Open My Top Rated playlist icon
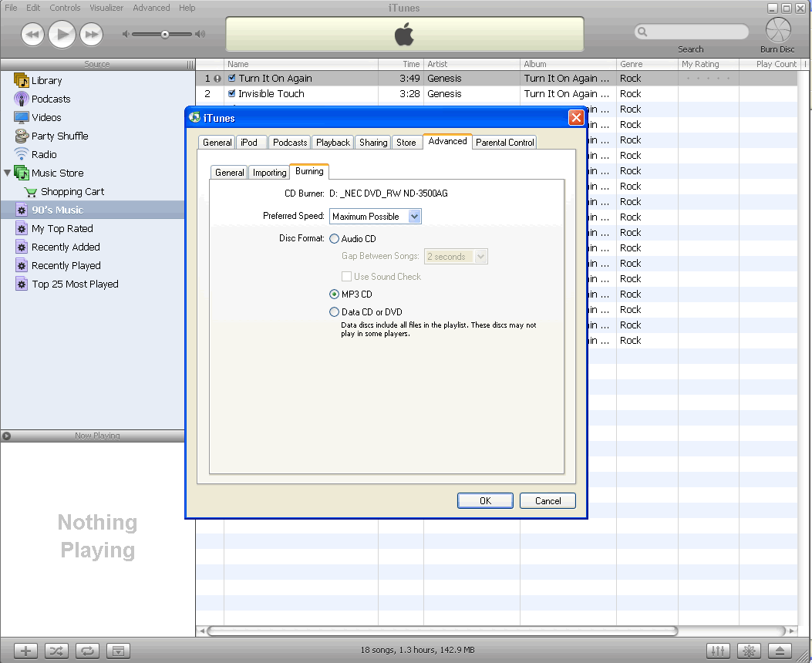 click(x=22, y=229)
